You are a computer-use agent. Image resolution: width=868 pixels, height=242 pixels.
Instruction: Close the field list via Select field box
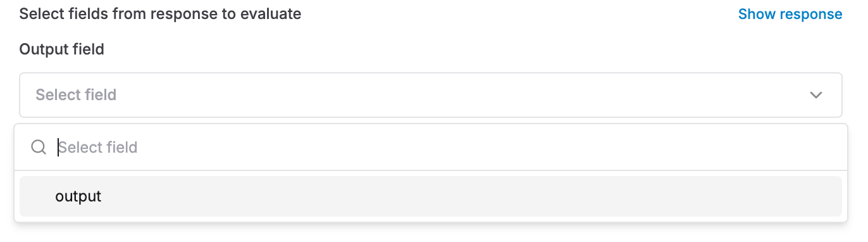coord(430,95)
